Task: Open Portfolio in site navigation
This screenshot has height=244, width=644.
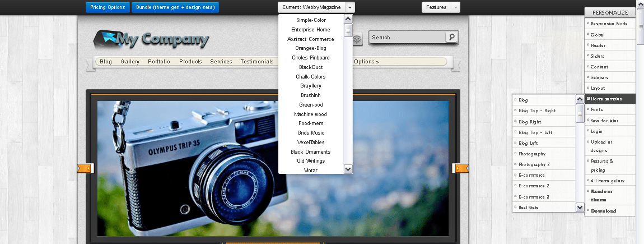Action: tap(159, 61)
